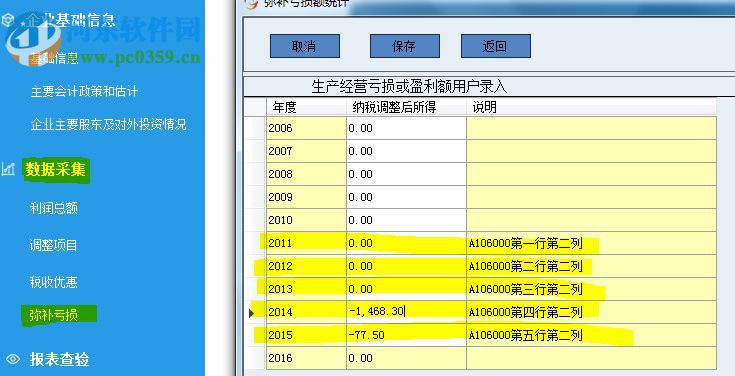
Task: Open 主要会计政策和估计 in sidebar
Action: click(84, 91)
